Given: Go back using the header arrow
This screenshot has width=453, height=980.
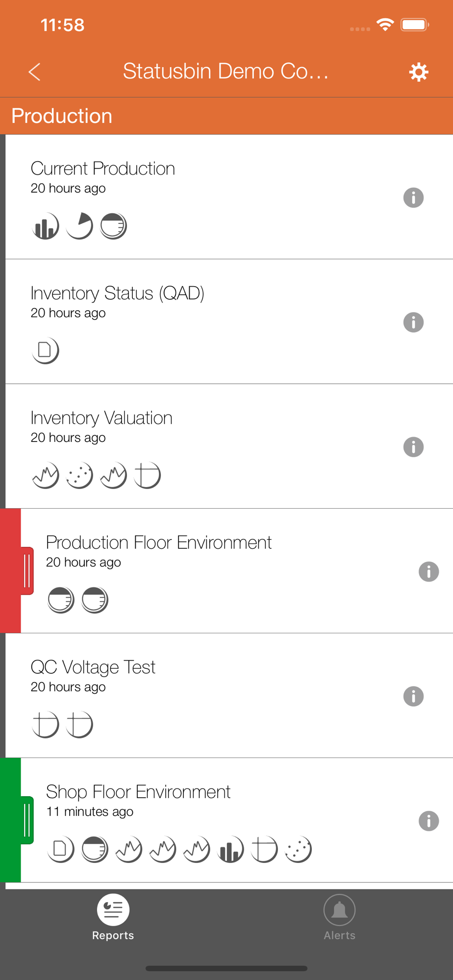Looking at the screenshot, I should 34,72.
